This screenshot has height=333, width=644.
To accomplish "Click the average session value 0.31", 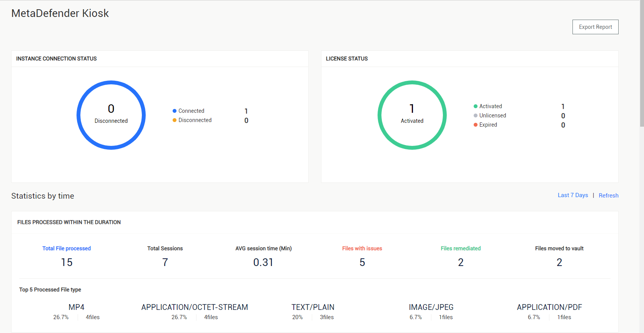I will coord(263,262).
